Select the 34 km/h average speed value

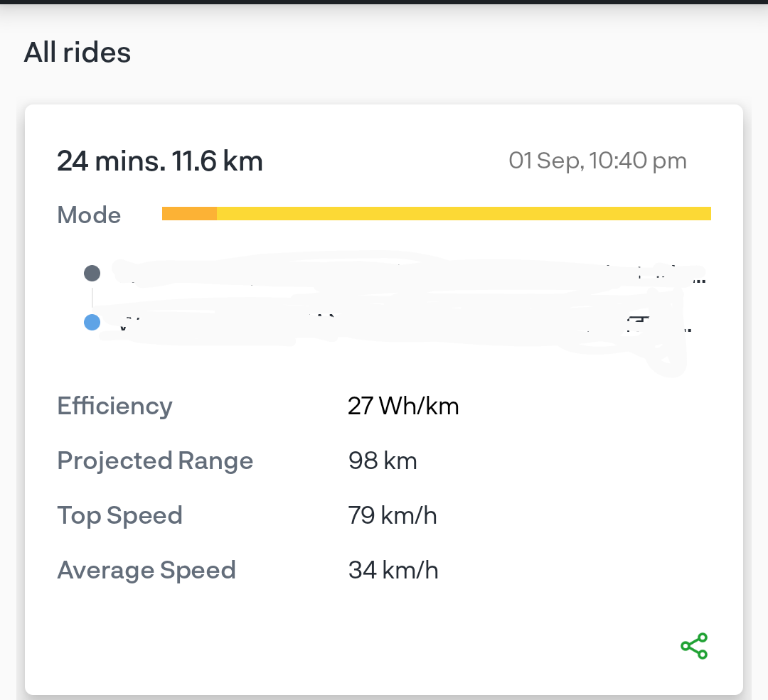393,570
